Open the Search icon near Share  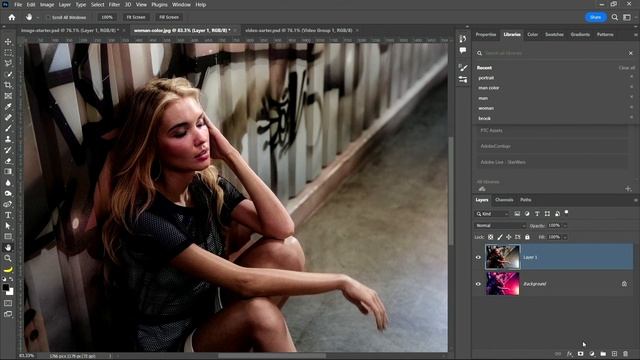tap(615, 17)
